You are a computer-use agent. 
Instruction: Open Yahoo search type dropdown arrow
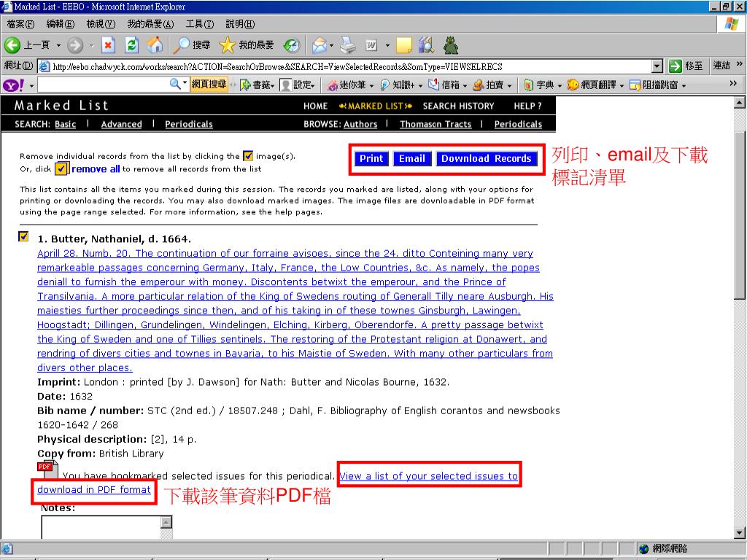click(185, 84)
